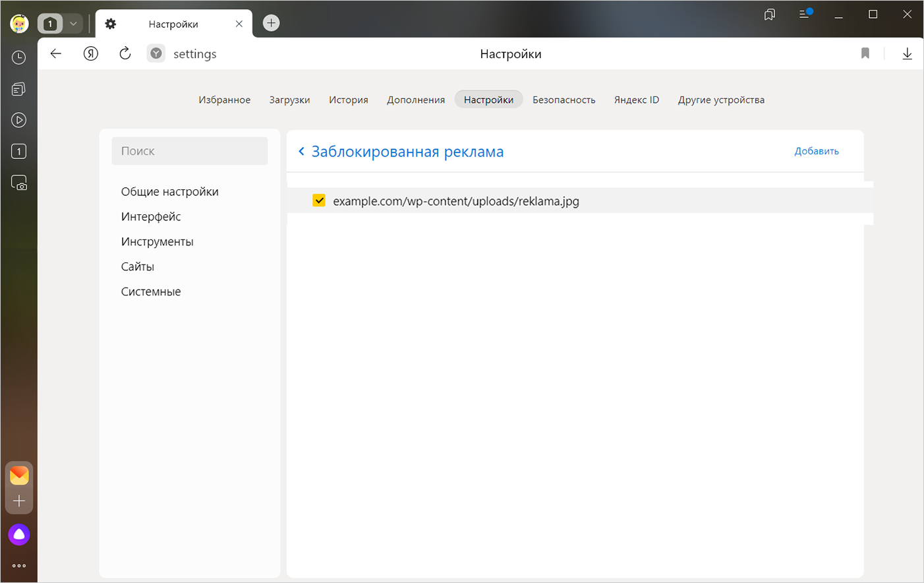Screen dimensions: 924x583
Task: Select the Настройки browser tab
Action: (173, 24)
